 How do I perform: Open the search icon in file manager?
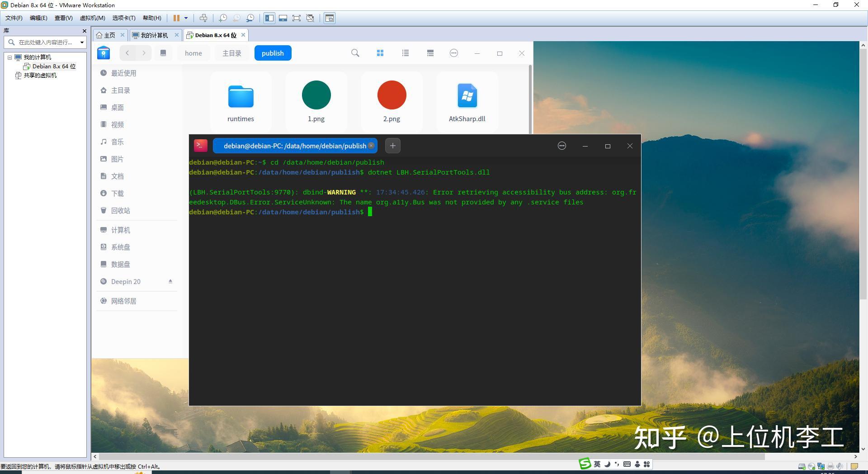pyautogui.click(x=355, y=53)
